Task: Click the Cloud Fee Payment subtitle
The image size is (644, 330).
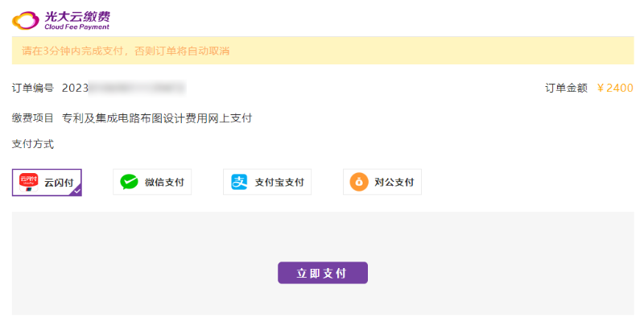Action: tap(77, 27)
